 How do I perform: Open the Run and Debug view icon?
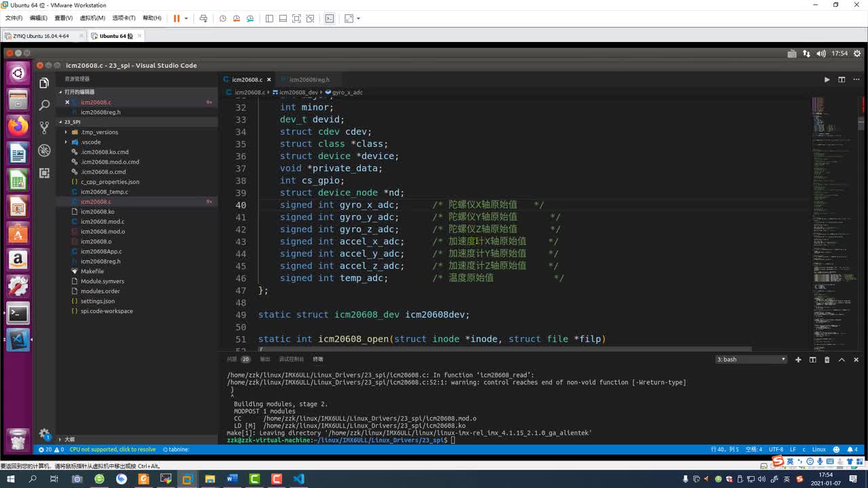click(x=44, y=150)
